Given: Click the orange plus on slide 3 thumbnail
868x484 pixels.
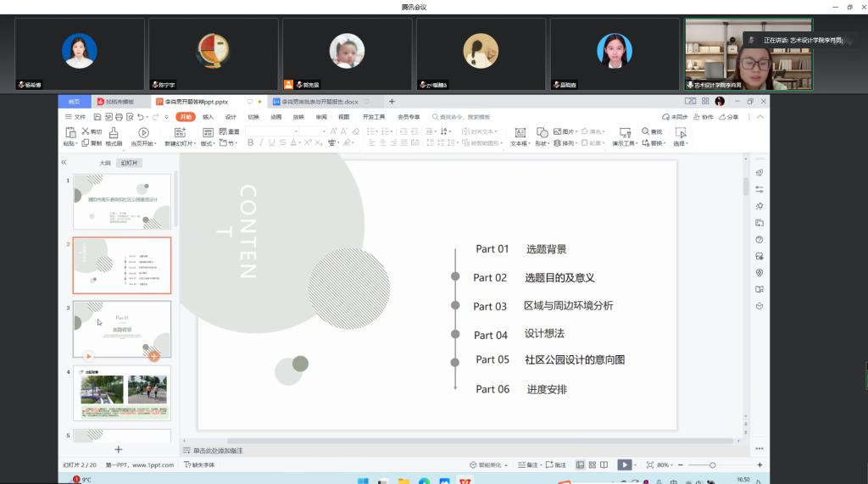Looking at the screenshot, I should click(153, 356).
